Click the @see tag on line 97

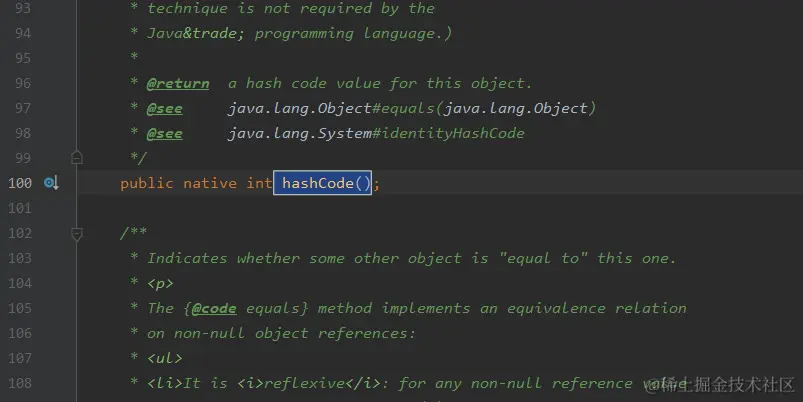(164, 109)
